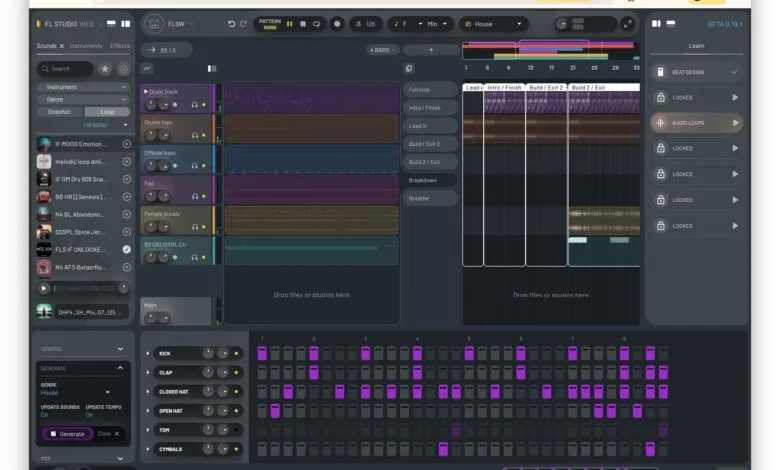Toggle the loop icon in the transport
780x470 pixels.
pyautogui.click(x=316, y=24)
